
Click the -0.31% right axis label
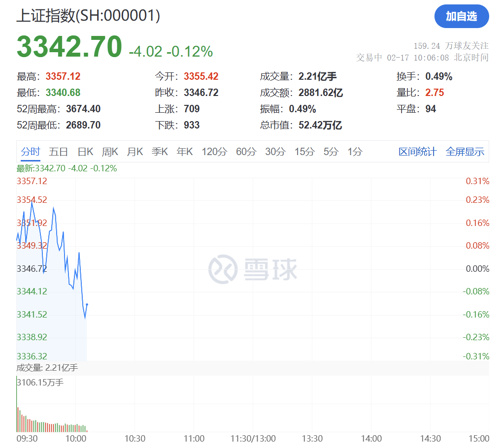(x=476, y=356)
